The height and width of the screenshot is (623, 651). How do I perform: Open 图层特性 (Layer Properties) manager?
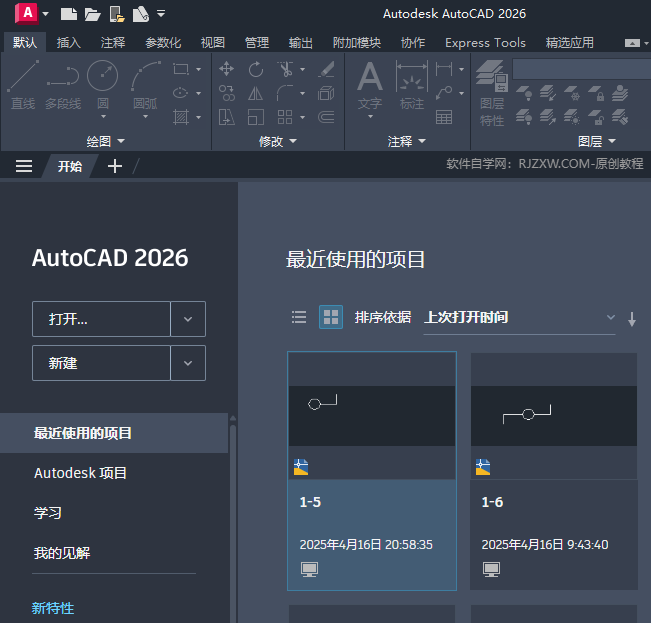pos(492,93)
